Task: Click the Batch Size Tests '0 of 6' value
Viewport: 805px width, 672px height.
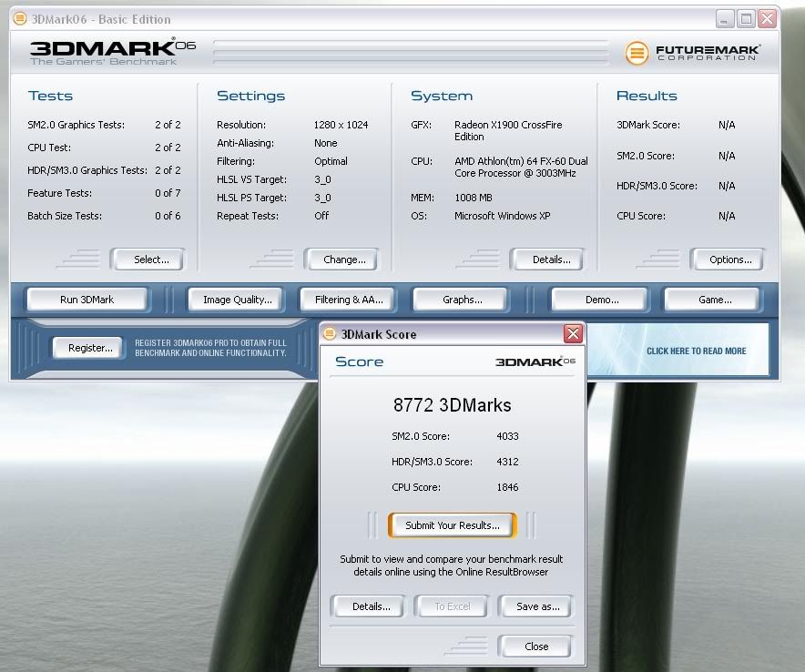Action: 168,216
